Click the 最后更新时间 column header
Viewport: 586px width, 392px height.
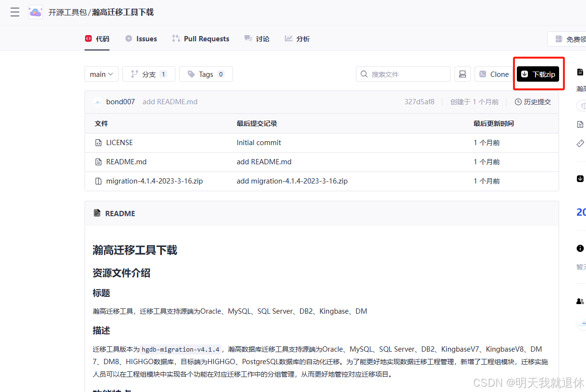coord(494,123)
